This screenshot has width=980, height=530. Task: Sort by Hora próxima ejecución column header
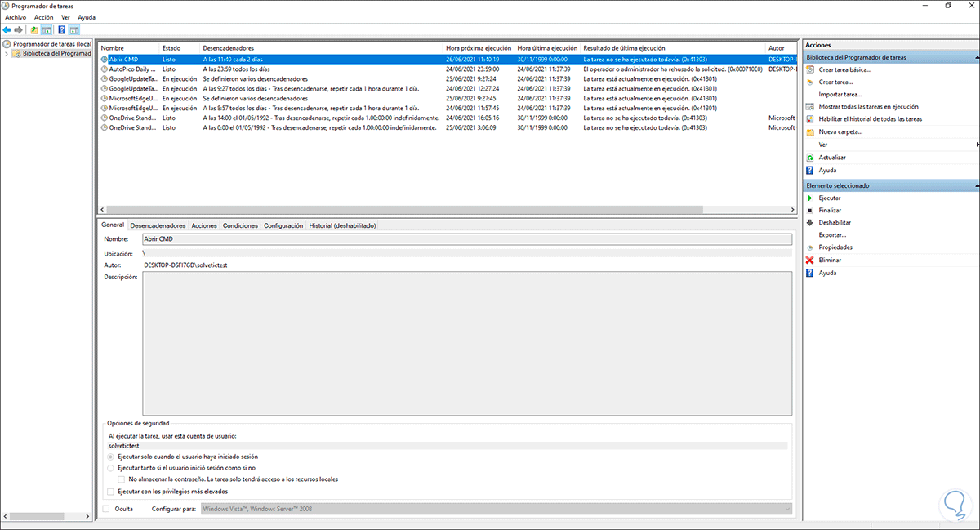point(479,48)
